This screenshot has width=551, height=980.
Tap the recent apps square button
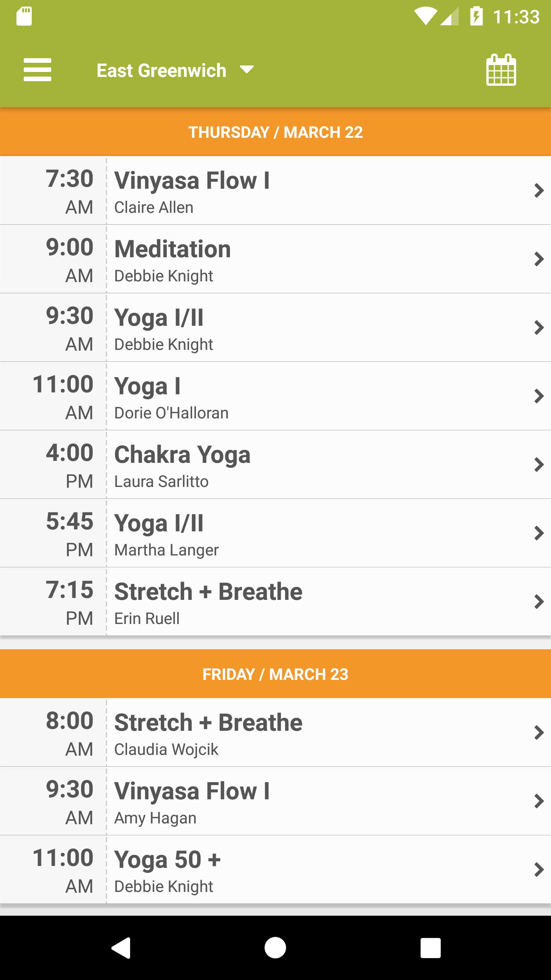tap(430, 947)
